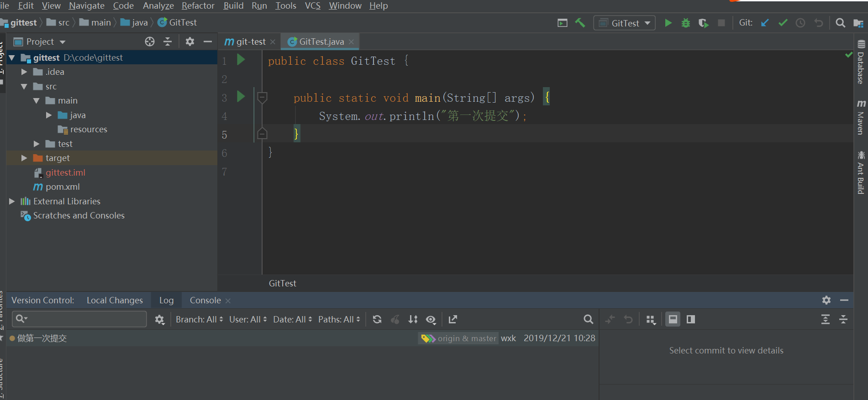868x400 pixels.
Task: Open Git log settings gear
Action: pyautogui.click(x=159, y=319)
